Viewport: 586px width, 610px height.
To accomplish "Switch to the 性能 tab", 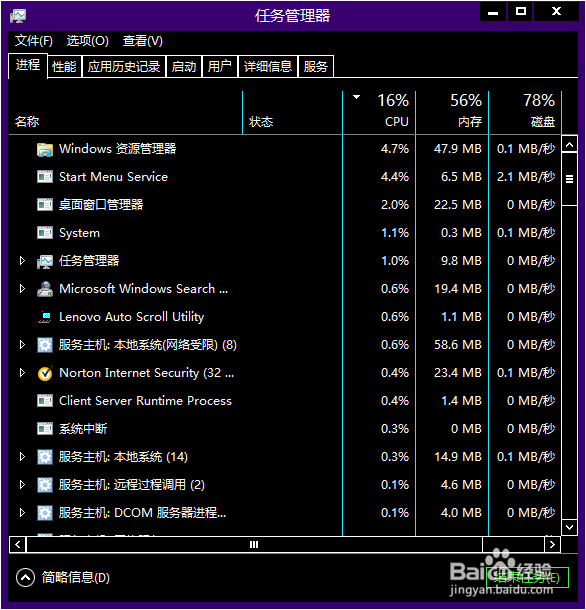I will pos(65,67).
